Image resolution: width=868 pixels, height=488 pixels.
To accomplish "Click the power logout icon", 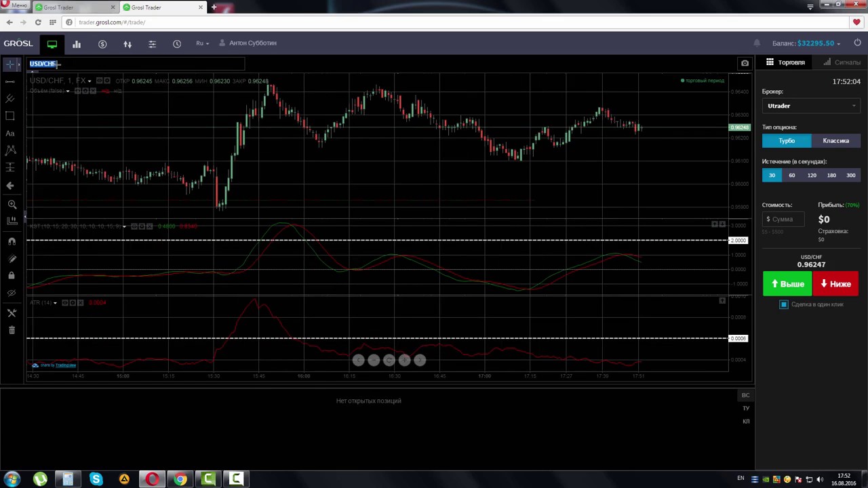I will click(x=857, y=43).
